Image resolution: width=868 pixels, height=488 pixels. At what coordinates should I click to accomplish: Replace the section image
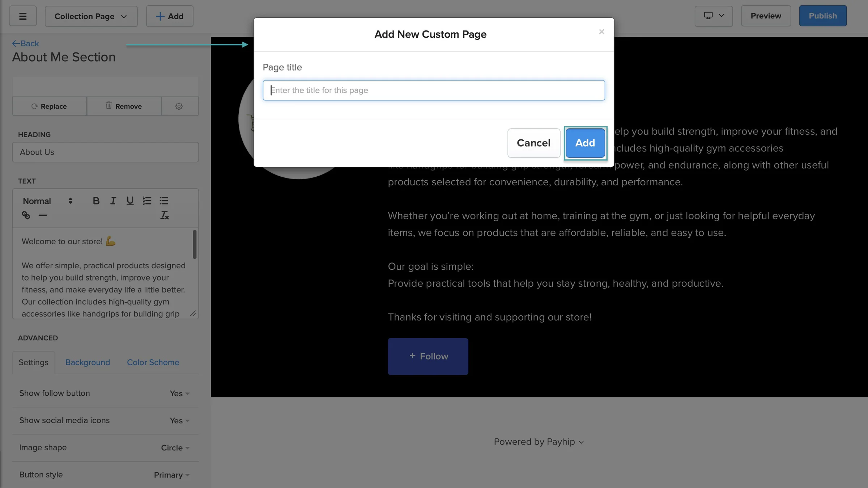(x=50, y=106)
